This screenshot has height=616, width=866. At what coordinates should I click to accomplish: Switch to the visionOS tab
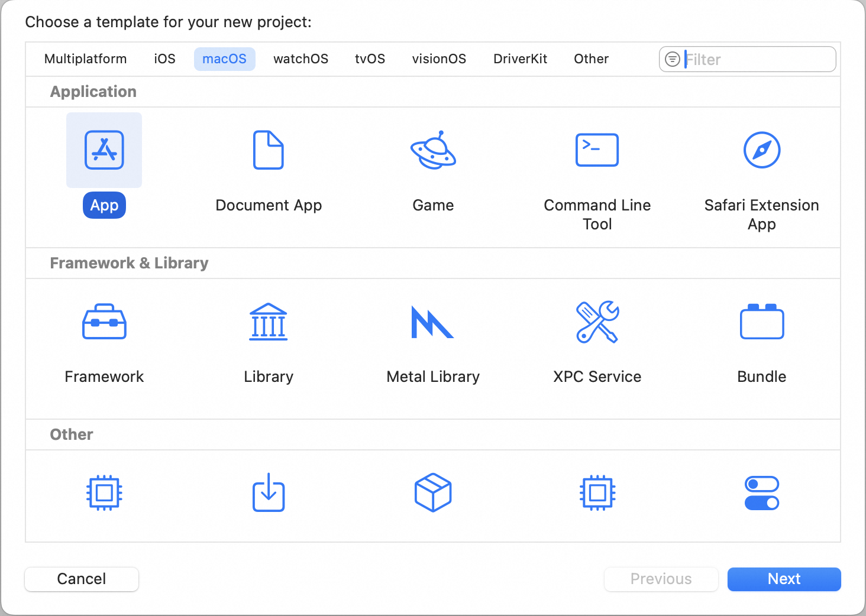(439, 59)
